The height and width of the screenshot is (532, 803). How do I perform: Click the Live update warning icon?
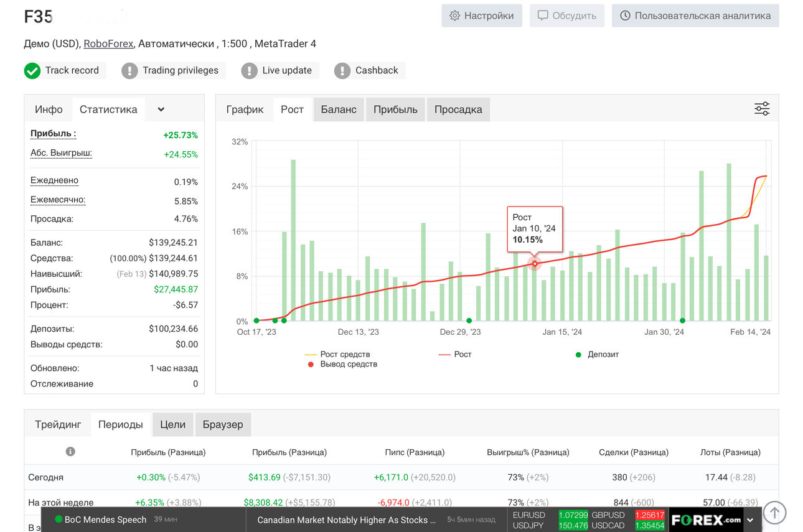pyautogui.click(x=249, y=71)
